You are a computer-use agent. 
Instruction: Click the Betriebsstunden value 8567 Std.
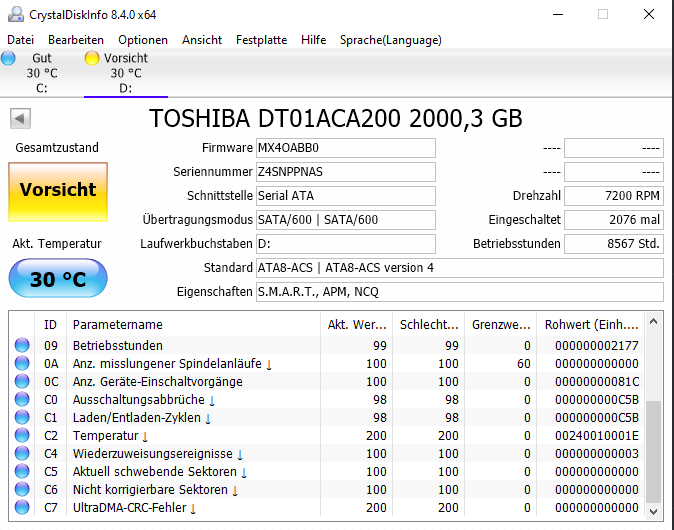(x=614, y=244)
